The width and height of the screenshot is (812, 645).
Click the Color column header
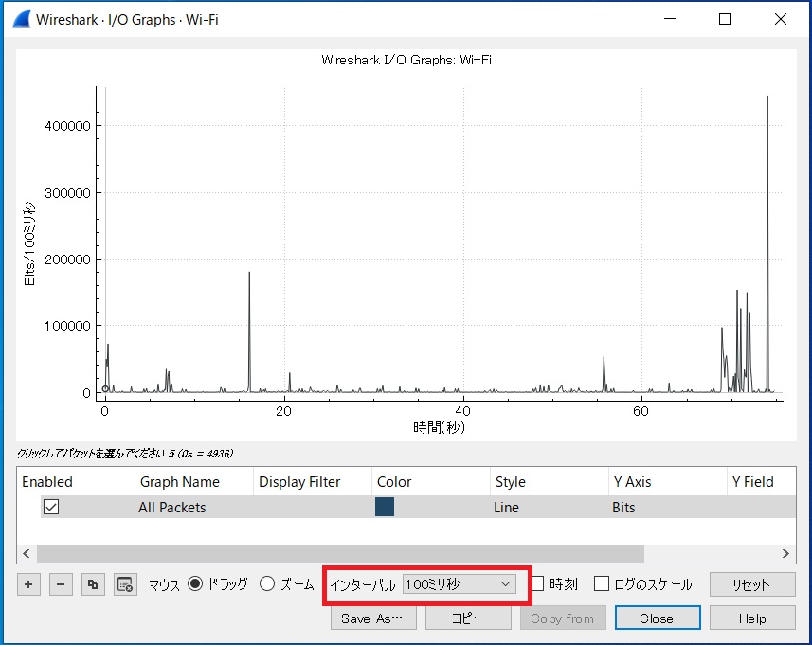coord(431,481)
